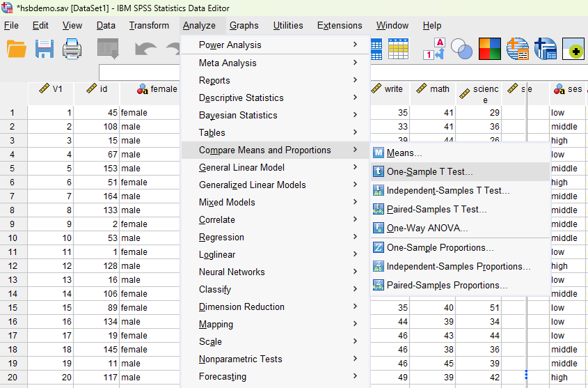
Task: Click the cell editor input field
Action: coord(139,72)
